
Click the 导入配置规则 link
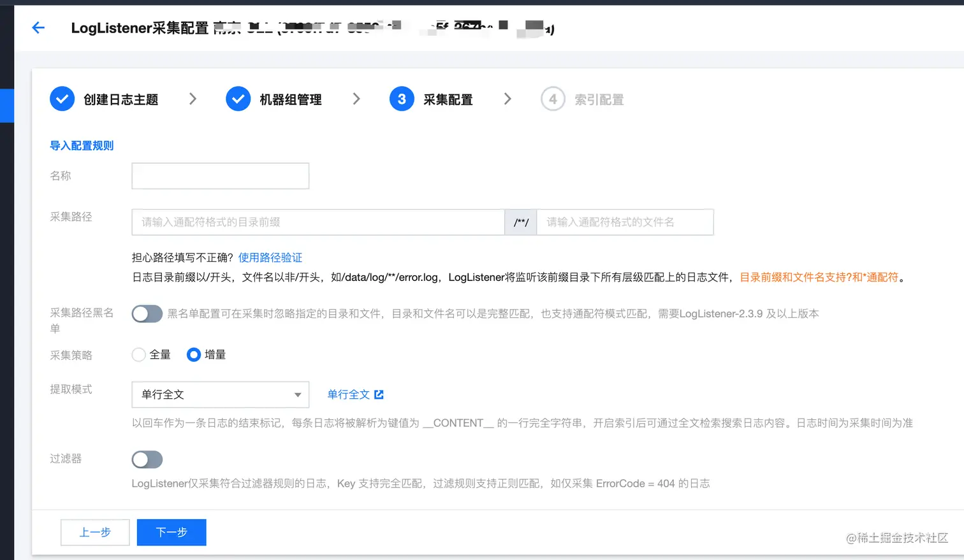(x=82, y=146)
